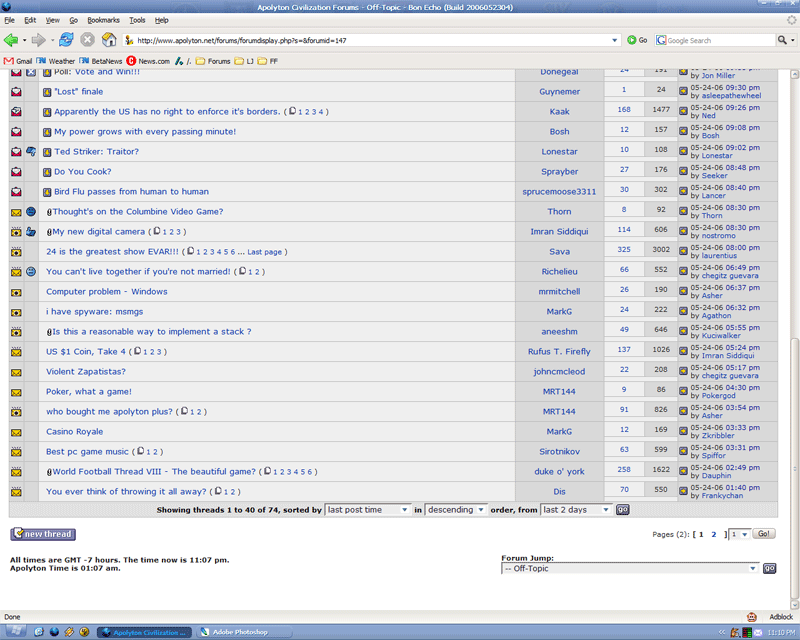Go to page 2 of thread list
Screen dimensions: 800x640
(x=714, y=534)
